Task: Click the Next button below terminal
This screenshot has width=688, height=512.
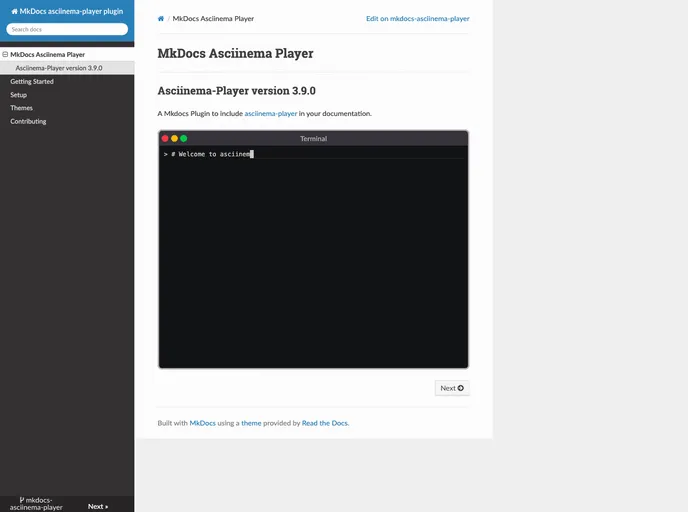Action: [452, 388]
